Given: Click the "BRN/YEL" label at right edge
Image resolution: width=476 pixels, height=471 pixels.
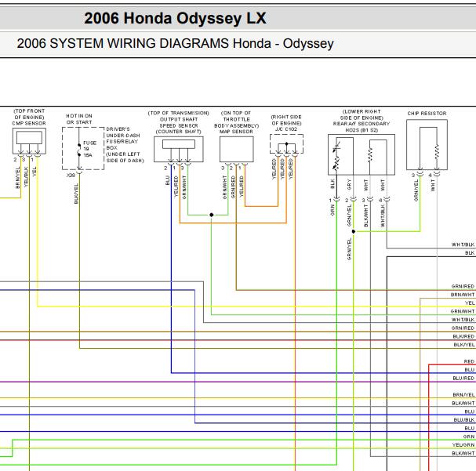Looking at the screenshot, I should [x=463, y=395].
